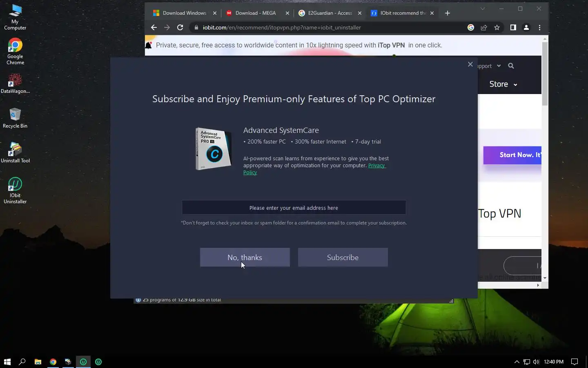Image resolution: width=588 pixels, height=368 pixels.
Task: Click the Advanced SystemCare heading text
Action: 281,130
